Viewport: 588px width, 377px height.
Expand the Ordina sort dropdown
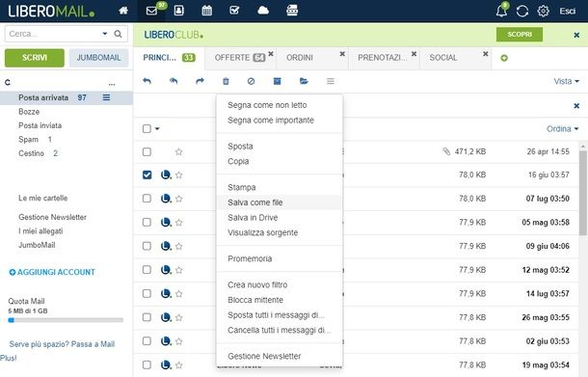click(563, 129)
